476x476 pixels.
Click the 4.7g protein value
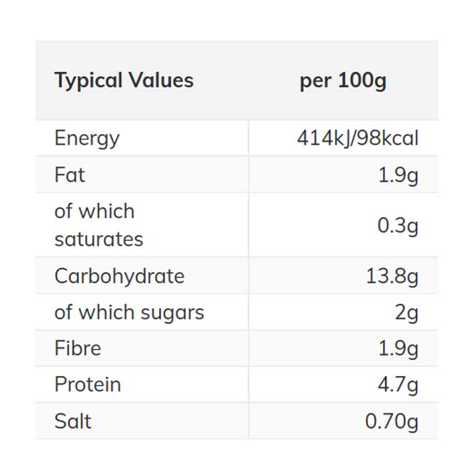[x=398, y=384]
